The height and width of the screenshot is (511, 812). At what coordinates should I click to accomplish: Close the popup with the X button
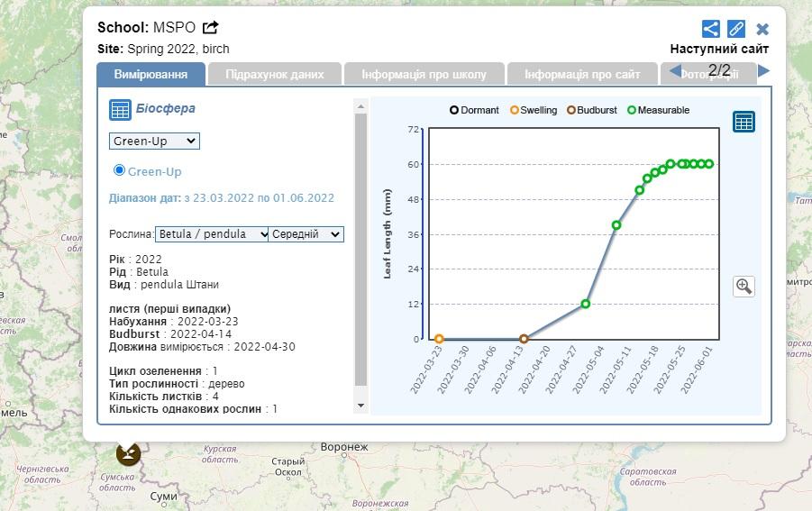coord(762,29)
